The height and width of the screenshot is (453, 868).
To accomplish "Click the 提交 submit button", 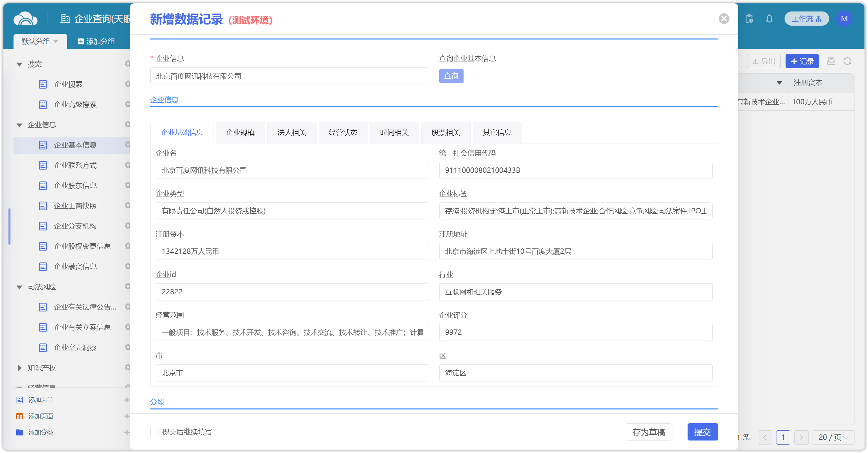I will [702, 432].
